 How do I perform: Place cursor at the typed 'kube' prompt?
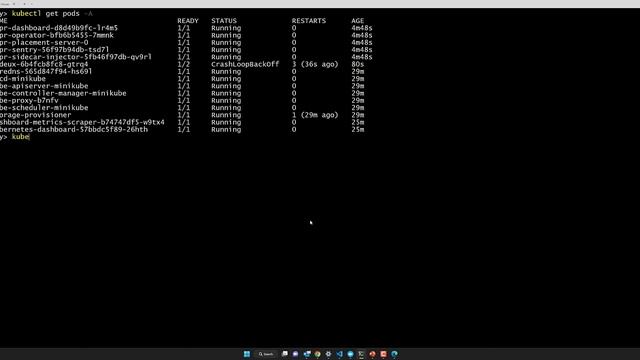click(x=20, y=137)
